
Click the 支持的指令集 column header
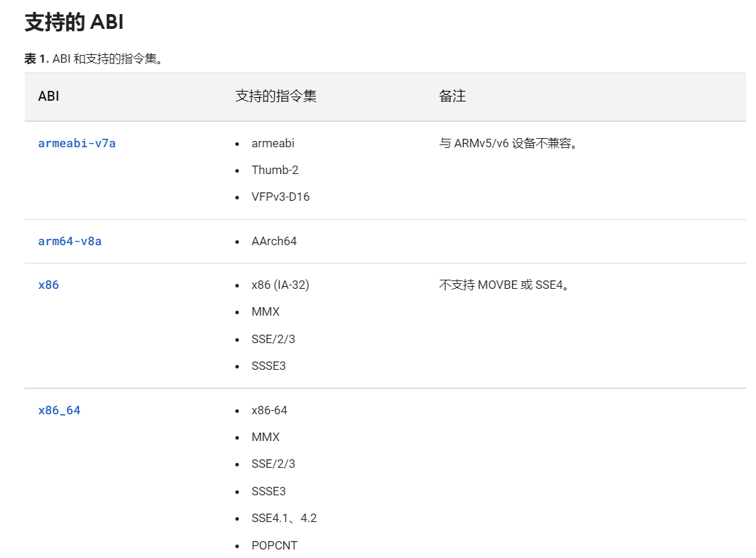pyautogui.click(x=275, y=96)
